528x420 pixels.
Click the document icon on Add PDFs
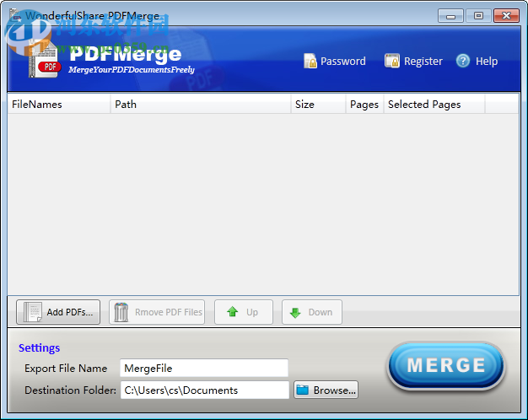[32, 312]
